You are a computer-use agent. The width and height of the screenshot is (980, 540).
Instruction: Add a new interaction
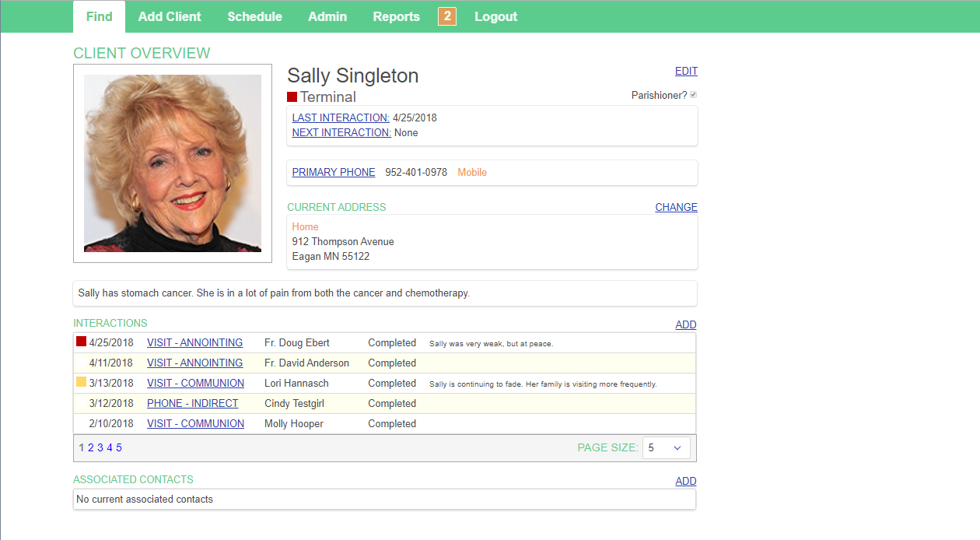point(685,325)
